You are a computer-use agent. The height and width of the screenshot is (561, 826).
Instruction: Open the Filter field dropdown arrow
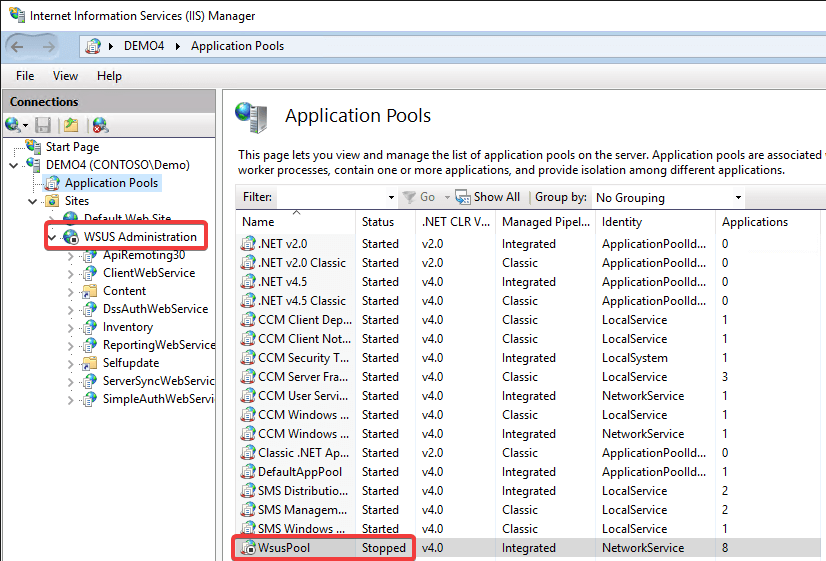391,198
